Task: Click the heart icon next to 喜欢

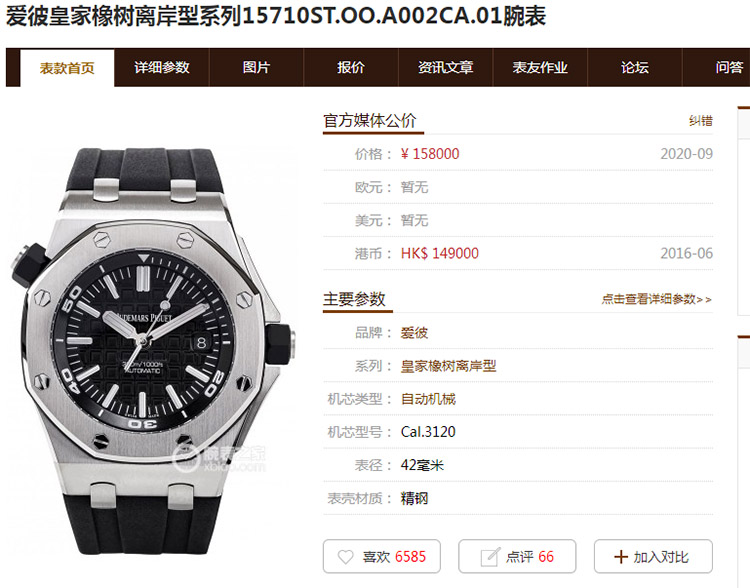Action: pos(345,557)
